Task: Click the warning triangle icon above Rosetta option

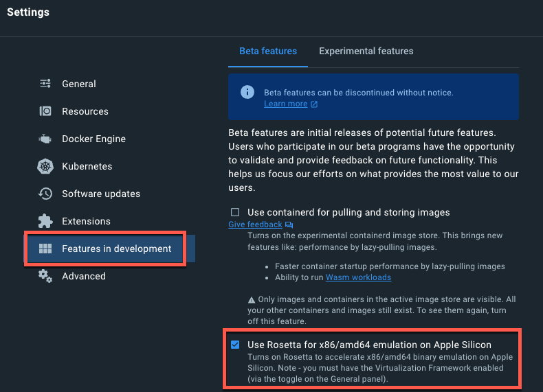Action: (252, 300)
